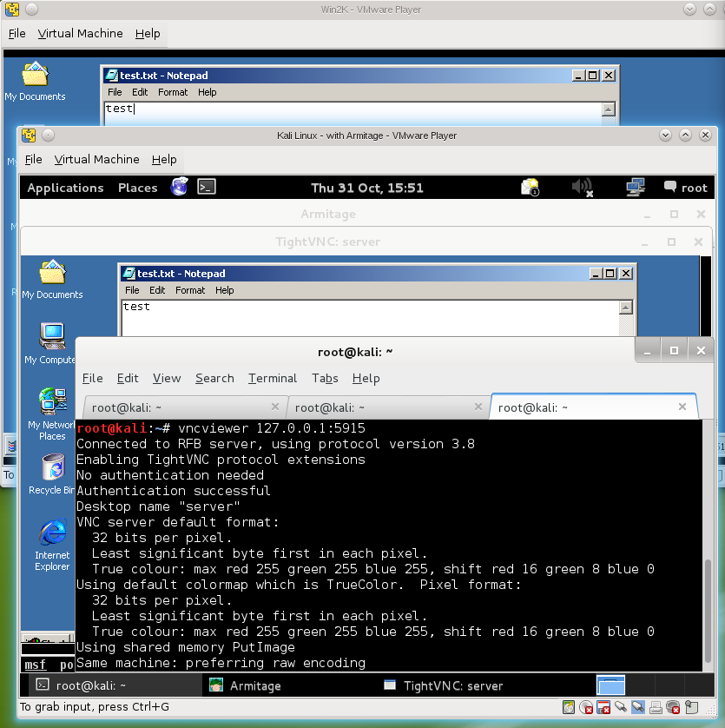Open terminal launcher in Kali top panel

coord(206,187)
